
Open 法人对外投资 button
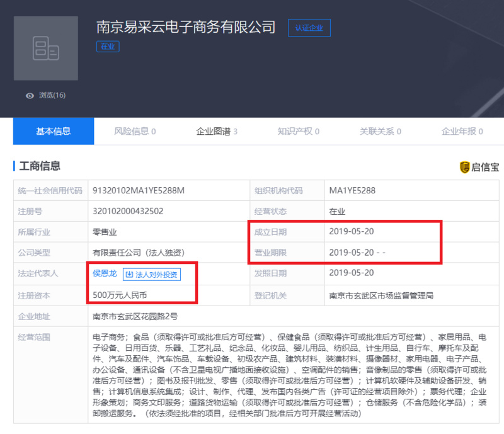tap(151, 274)
